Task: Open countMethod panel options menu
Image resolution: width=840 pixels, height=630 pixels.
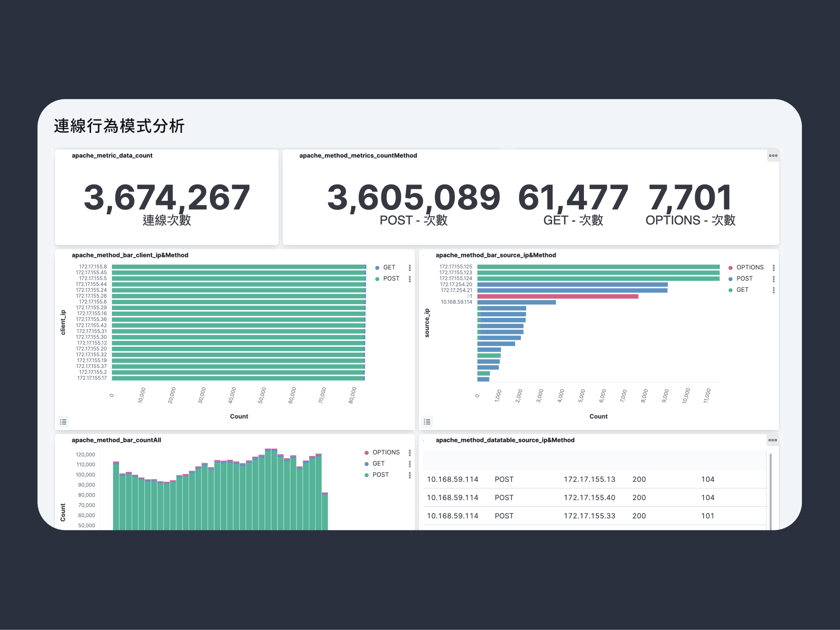Action: click(773, 156)
